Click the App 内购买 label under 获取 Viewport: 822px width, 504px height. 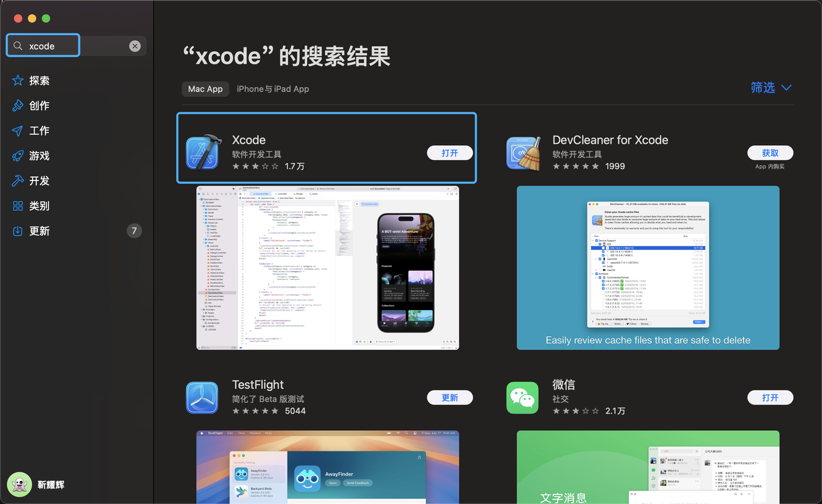770,167
